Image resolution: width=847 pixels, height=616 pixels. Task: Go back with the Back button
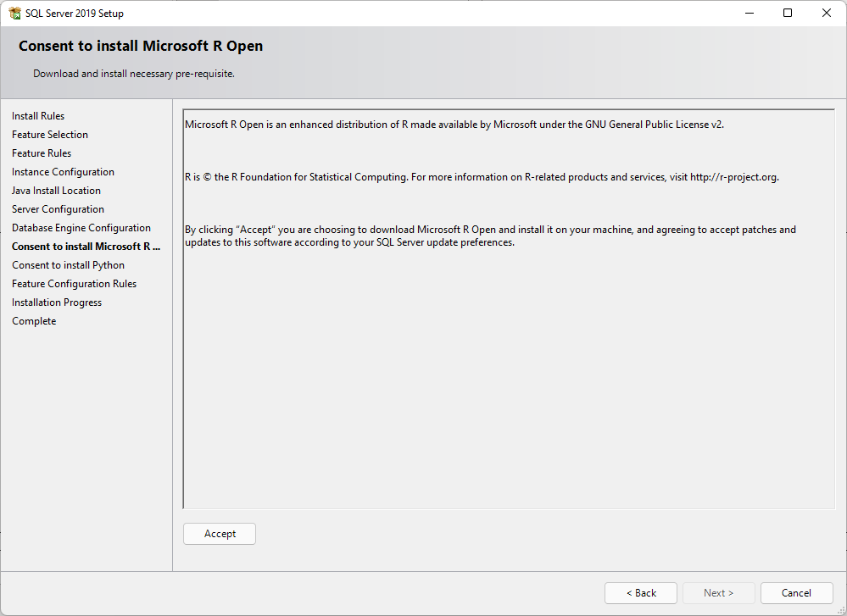[x=641, y=593]
